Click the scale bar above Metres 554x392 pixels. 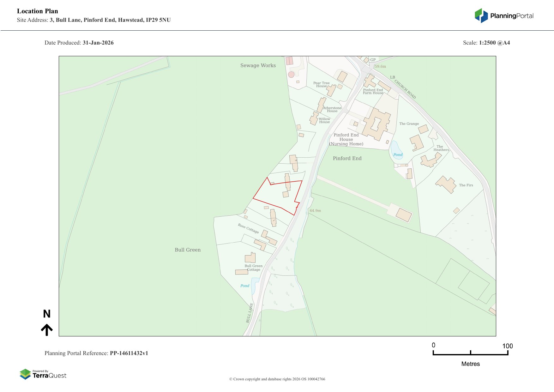coord(470,353)
